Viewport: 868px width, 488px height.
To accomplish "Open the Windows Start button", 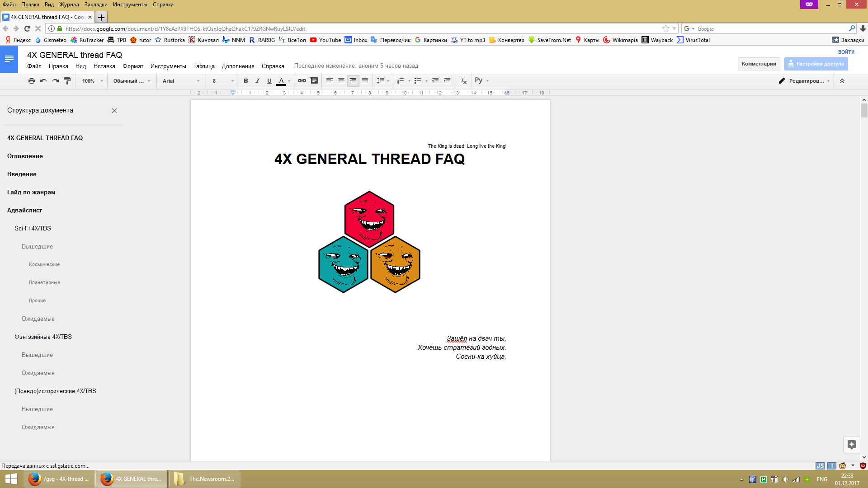I will click(11, 479).
